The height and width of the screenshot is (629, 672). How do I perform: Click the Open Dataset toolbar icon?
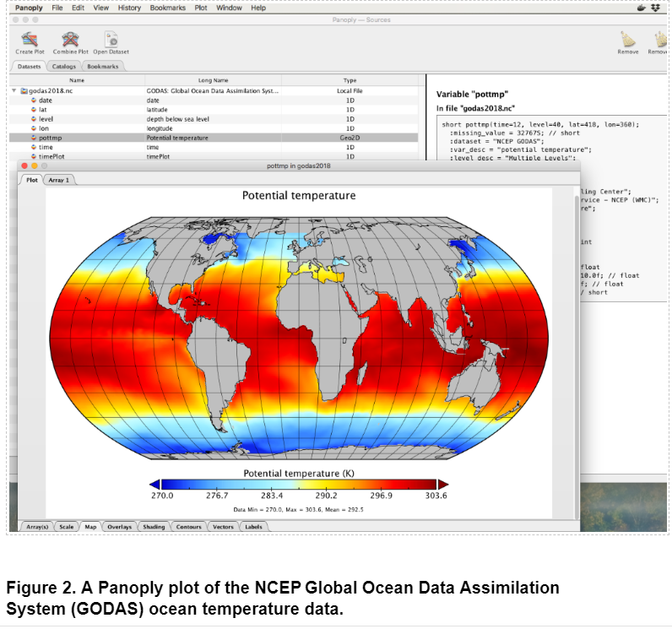111,40
